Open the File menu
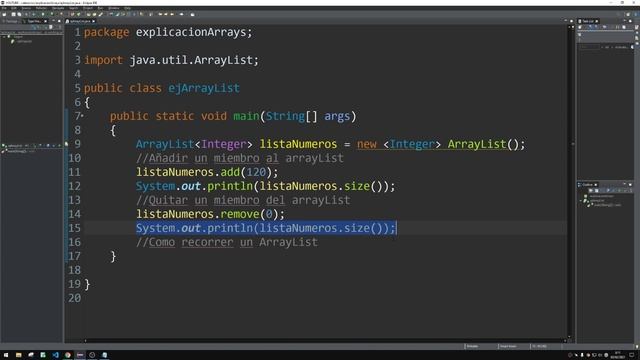Image resolution: width=640 pixels, height=360 pixels. pos(4,8)
